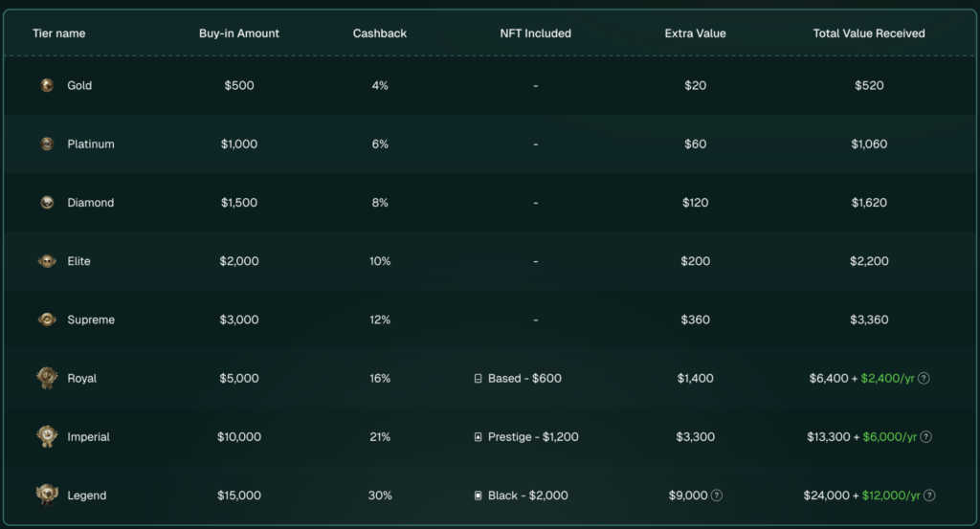The image size is (980, 529).
Task: Click the Supreme tier badge icon
Action: 47,320
